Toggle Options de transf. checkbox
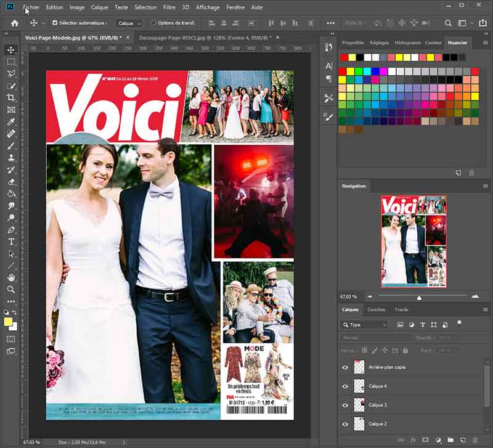 (153, 23)
